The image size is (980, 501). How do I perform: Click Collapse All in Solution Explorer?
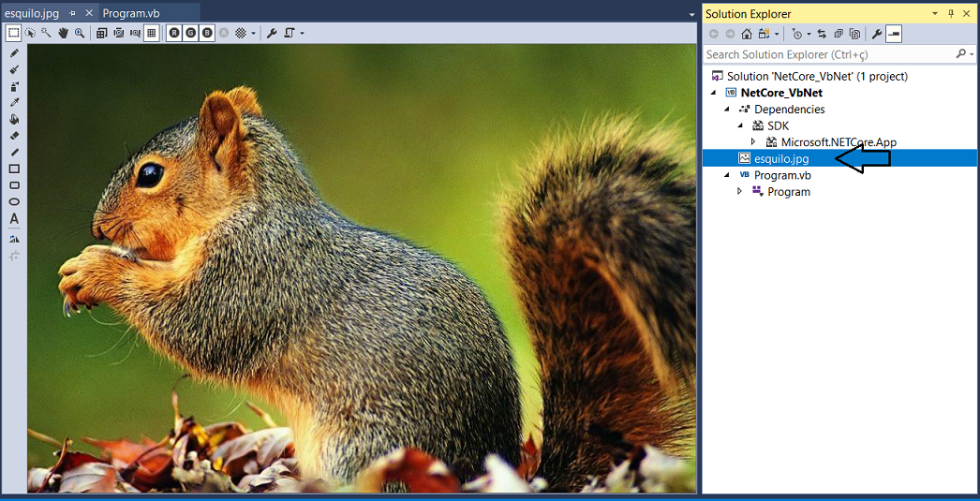(839, 34)
